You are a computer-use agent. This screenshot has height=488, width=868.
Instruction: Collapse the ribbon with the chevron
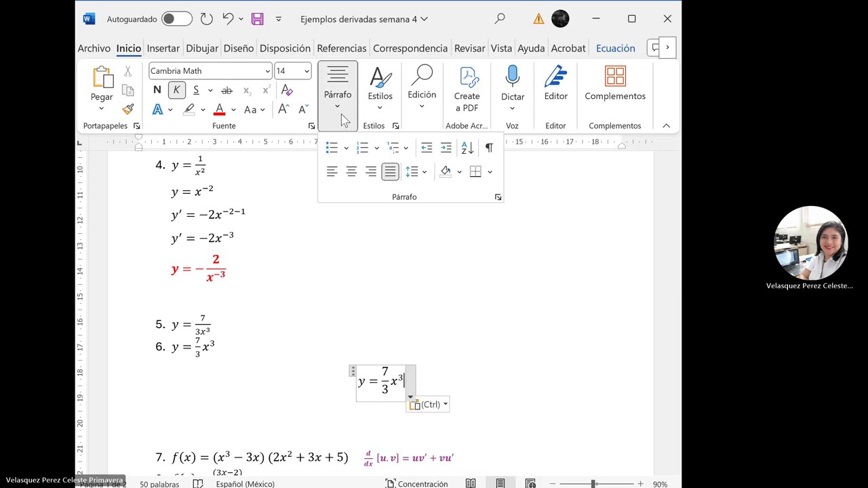click(666, 126)
